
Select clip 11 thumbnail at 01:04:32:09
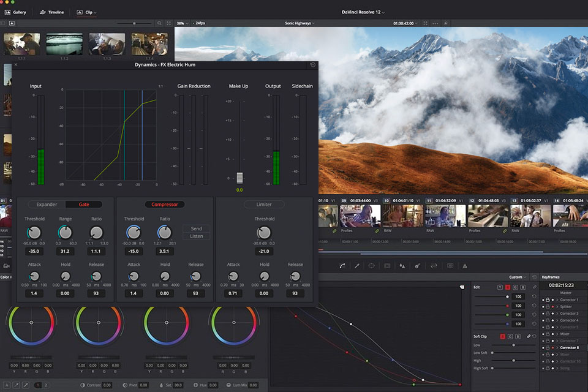coord(445,216)
